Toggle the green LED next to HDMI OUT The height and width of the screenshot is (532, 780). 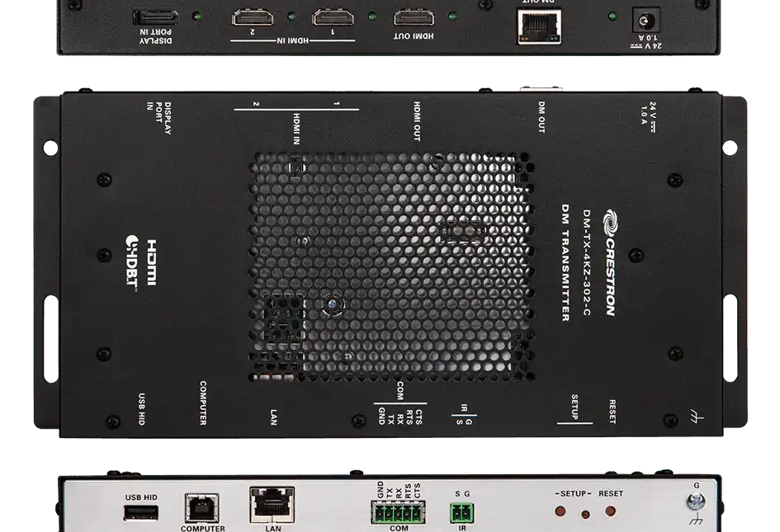451,14
